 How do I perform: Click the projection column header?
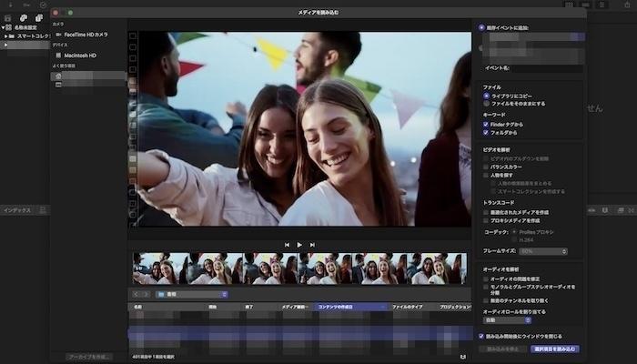[x=455, y=308]
